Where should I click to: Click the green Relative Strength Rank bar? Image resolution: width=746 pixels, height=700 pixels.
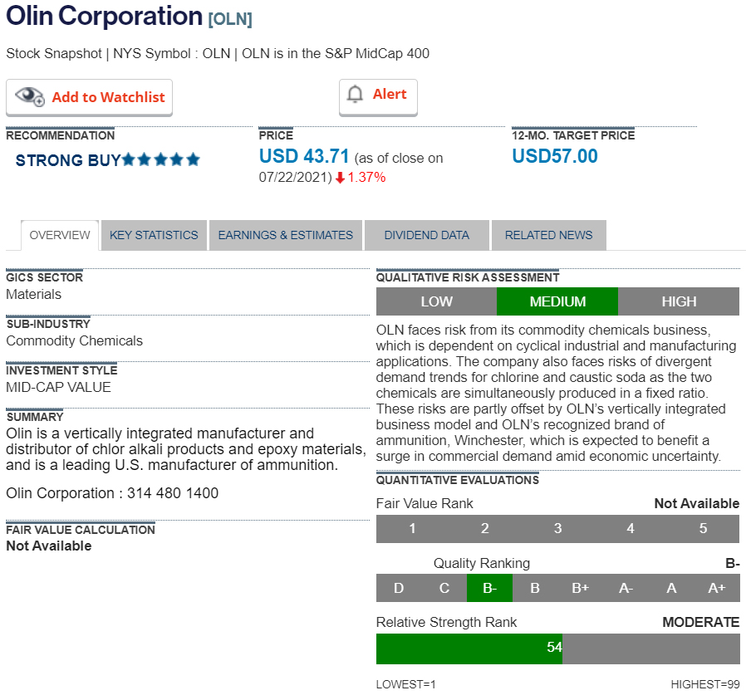click(x=469, y=649)
